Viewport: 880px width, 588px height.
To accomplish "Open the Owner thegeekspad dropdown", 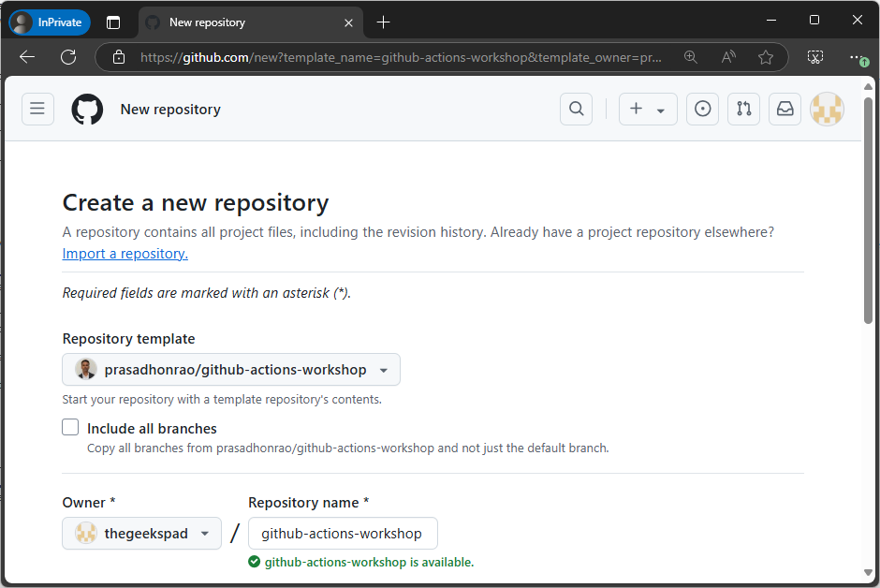I will click(142, 534).
